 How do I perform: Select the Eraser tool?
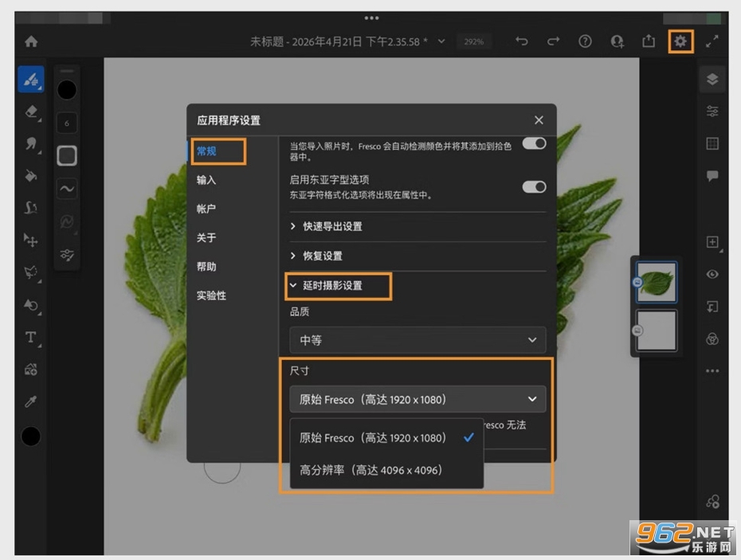31,112
